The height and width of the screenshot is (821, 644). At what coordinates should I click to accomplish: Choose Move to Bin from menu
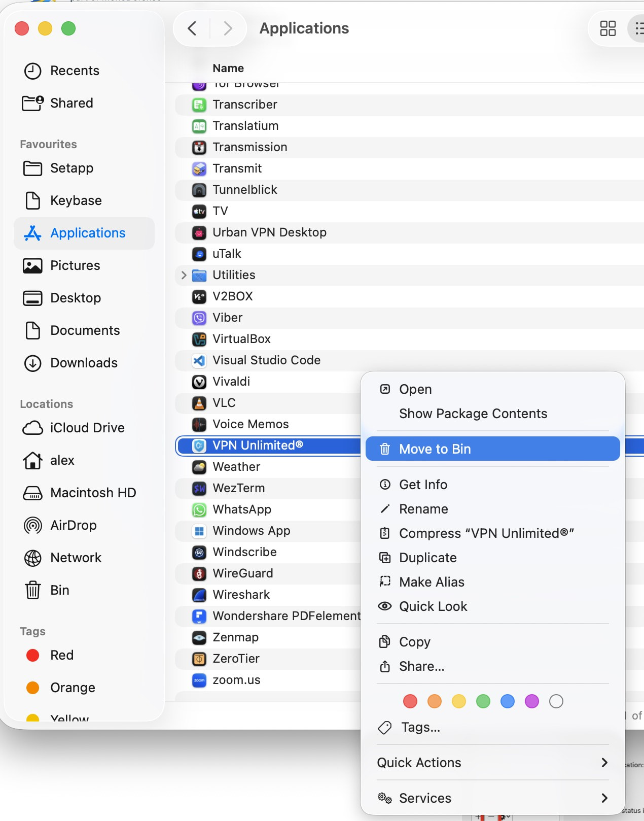point(492,449)
